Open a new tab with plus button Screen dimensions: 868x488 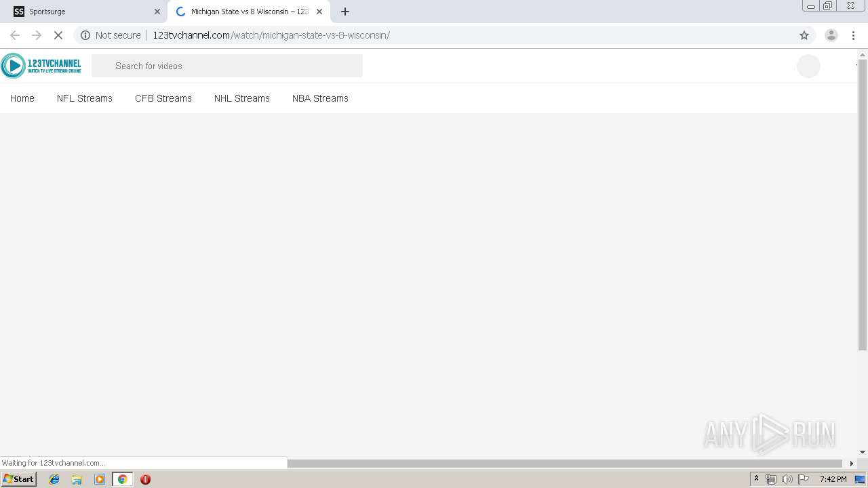point(344,12)
